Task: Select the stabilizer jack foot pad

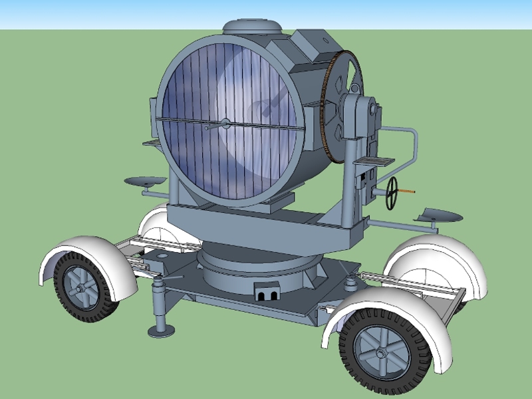Action: pos(161,330)
